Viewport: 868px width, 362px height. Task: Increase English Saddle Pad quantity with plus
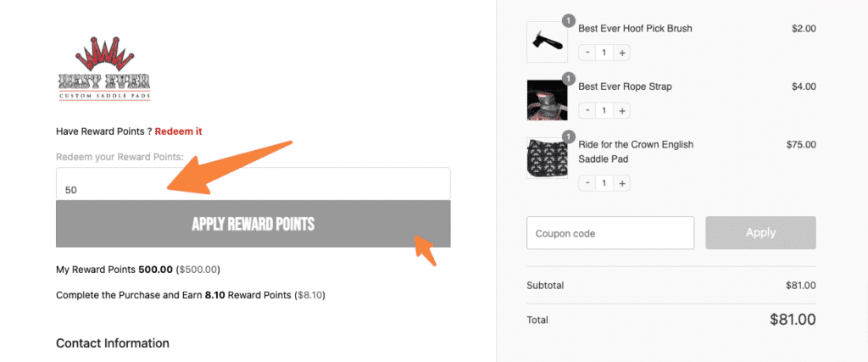click(622, 182)
